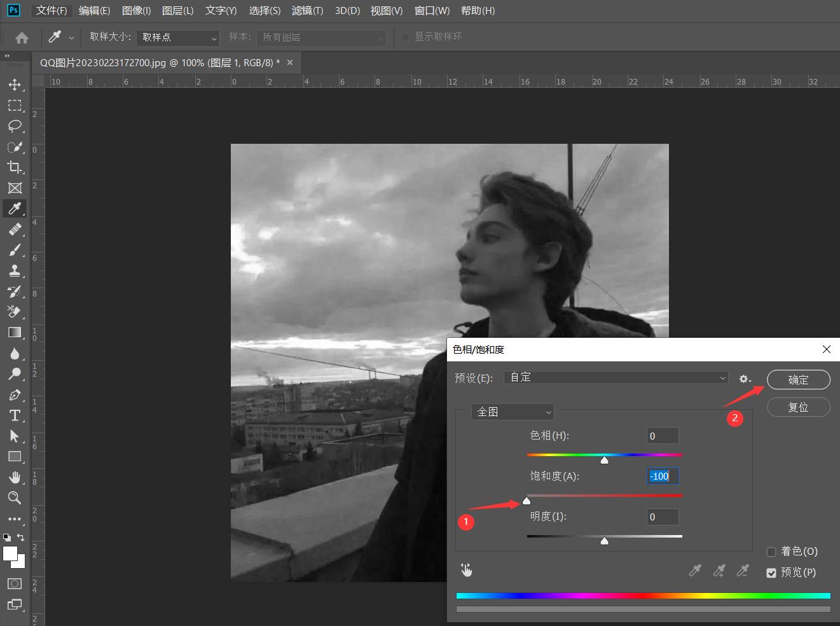Enable the 着色(O) colorize checkbox
This screenshot has width=840, height=626.
tap(771, 552)
